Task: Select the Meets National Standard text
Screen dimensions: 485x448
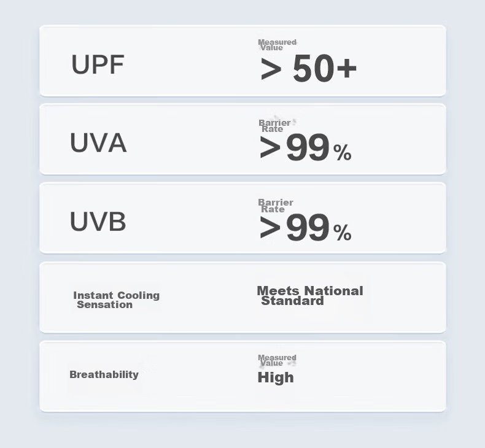Action: tap(310, 296)
